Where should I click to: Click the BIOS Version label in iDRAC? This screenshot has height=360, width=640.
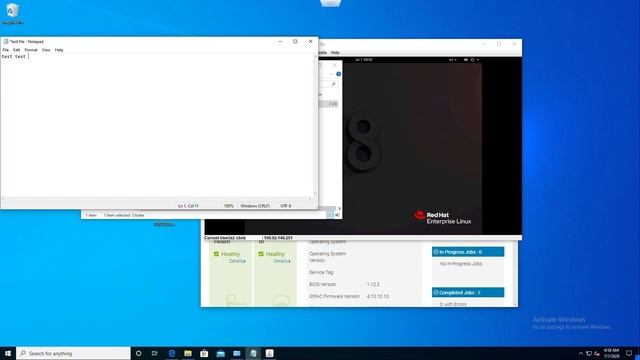coord(322,284)
